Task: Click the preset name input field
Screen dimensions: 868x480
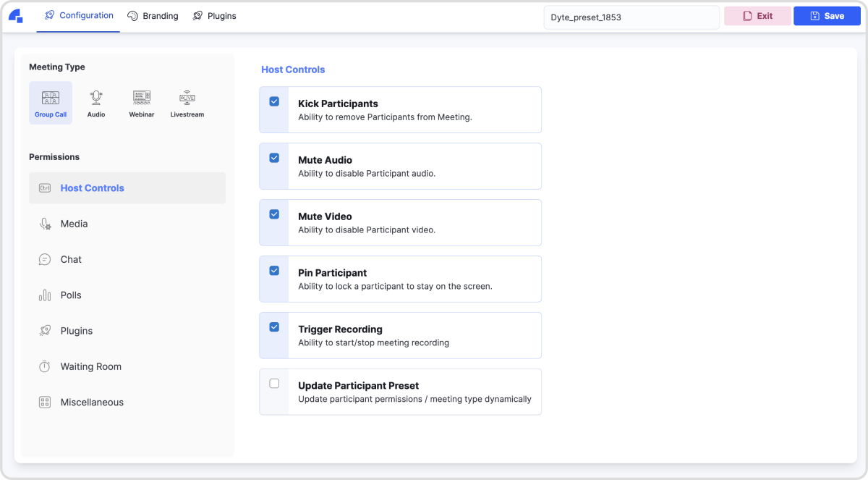Action: click(x=631, y=17)
